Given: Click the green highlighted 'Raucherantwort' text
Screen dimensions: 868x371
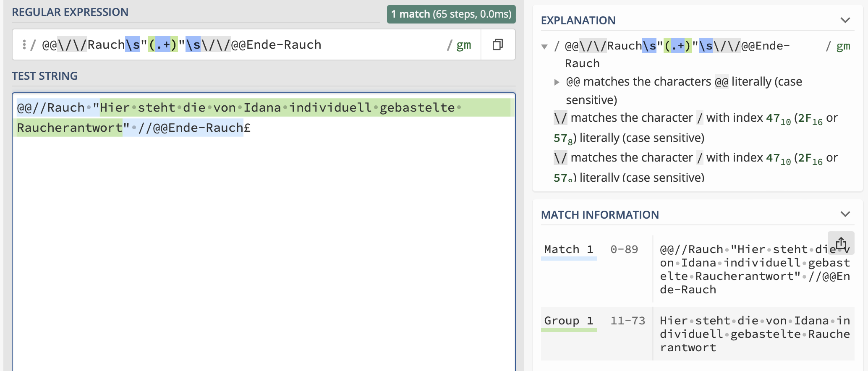Looking at the screenshot, I should (70, 128).
